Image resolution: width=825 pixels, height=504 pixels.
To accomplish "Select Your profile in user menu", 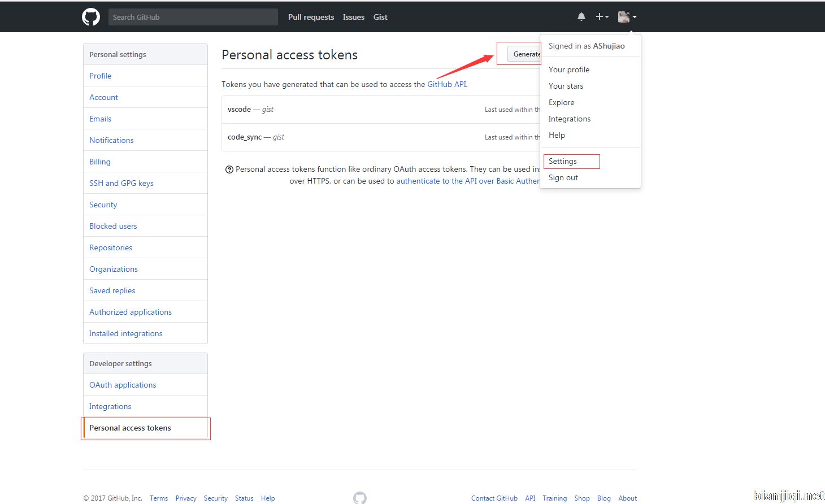I will [x=569, y=69].
